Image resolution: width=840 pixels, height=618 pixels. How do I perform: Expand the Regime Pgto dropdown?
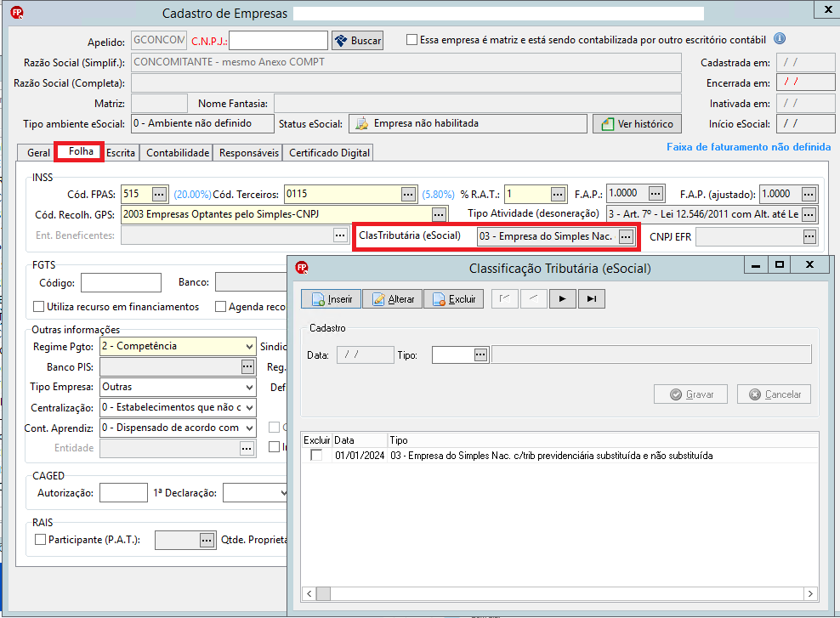[x=249, y=347]
